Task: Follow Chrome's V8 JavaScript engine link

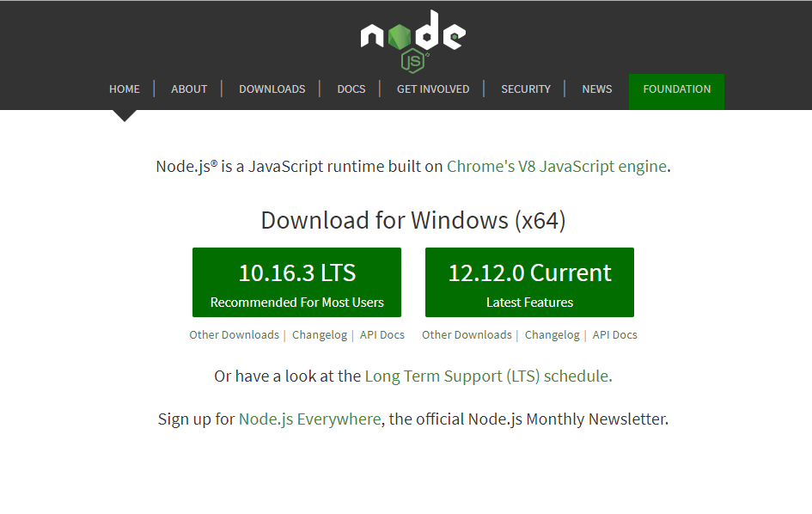Action: tap(557, 167)
